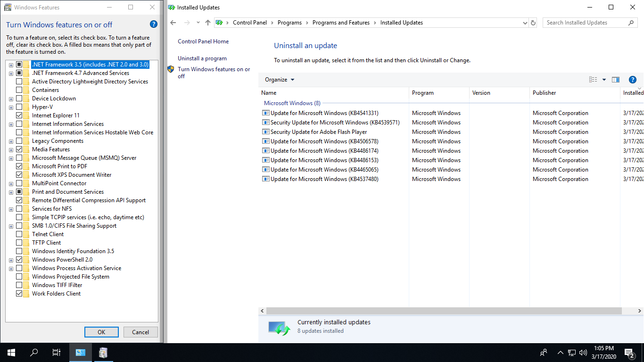Image resolution: width=644 pixels, height=362 pixels.
Task: Click OK in Windows Features
Action: [x=101, y=332]
